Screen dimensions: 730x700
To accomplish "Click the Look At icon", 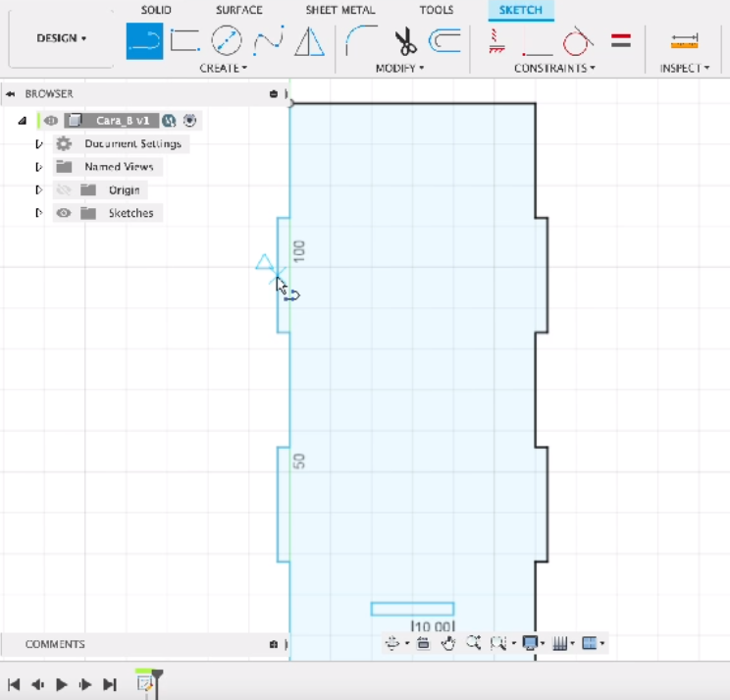I will tap(423, 643).
